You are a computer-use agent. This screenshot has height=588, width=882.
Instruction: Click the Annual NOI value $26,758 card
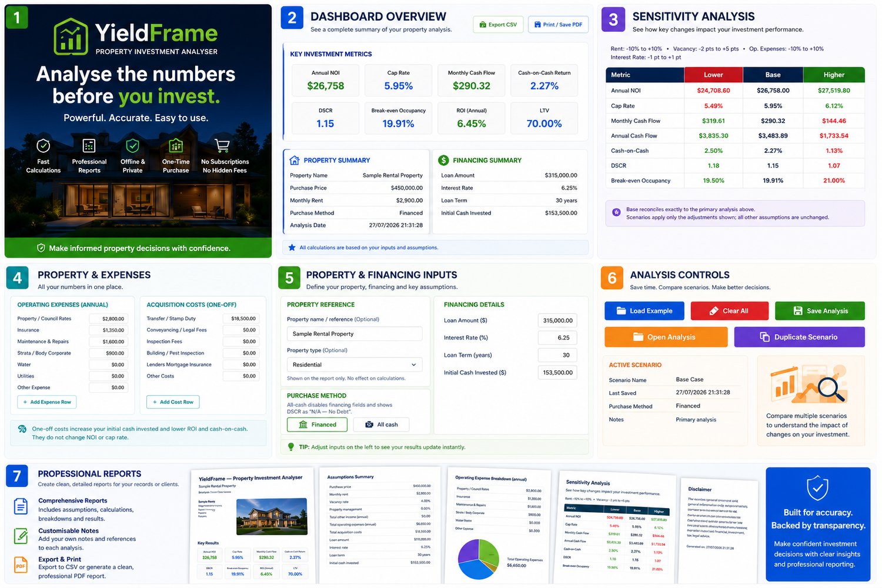(326, 80)
